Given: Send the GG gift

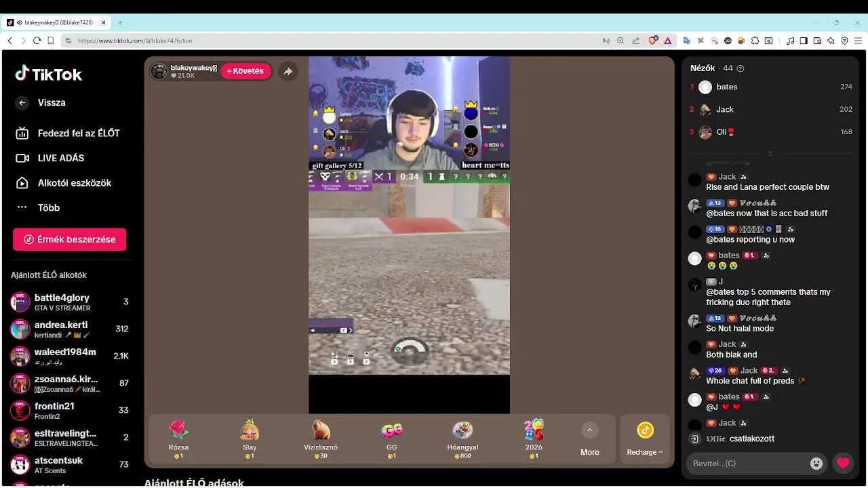Looking at the screenshot, I should click(x=392, y=439).
